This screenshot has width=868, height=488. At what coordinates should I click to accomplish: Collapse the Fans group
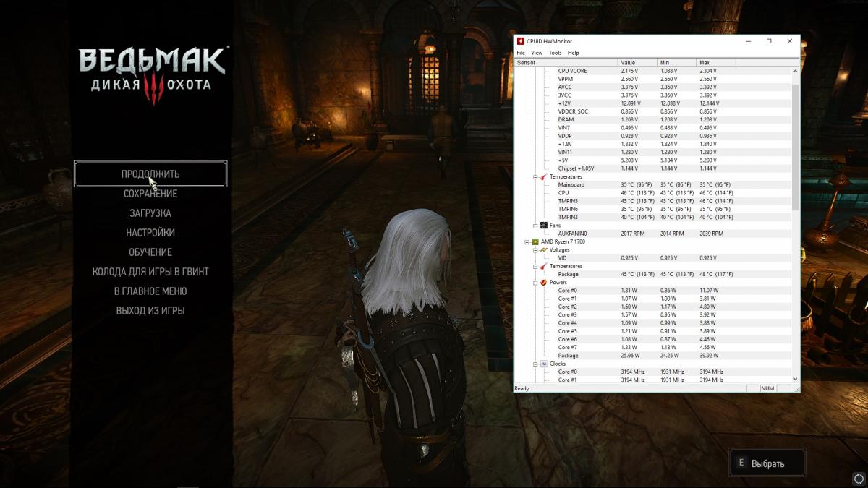click(x=535, y=225)
